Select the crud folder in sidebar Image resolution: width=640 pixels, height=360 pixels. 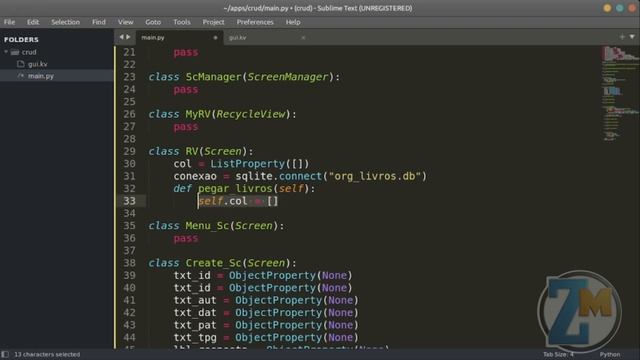pyautogui.click(x=29, y=52)
